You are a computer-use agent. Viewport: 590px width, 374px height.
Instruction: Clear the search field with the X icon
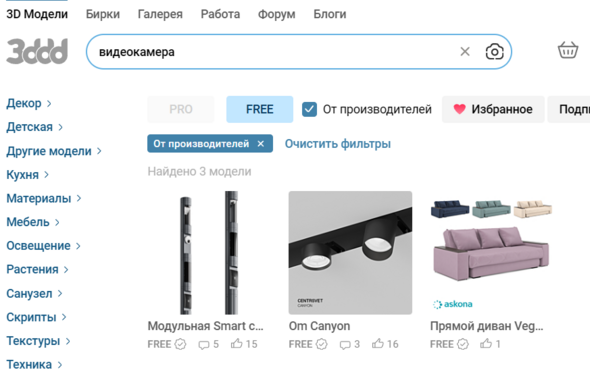[465, 52]
